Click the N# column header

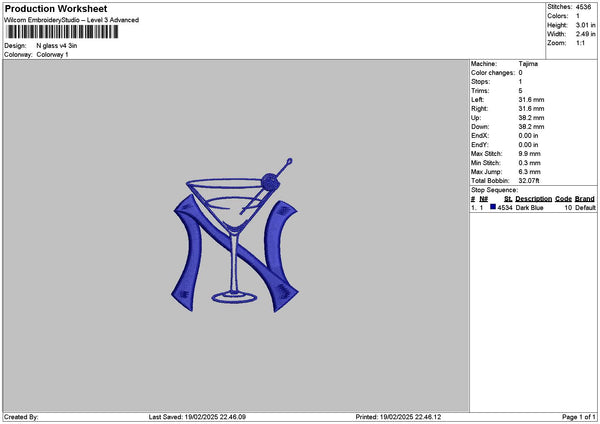click(x=484, y=199)
